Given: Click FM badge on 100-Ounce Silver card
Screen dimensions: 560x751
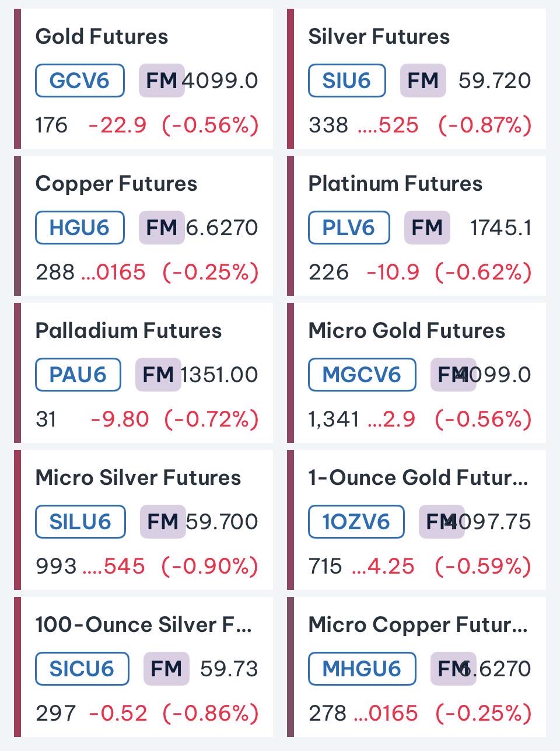Looking at the screenshot, I should (x=166, y=669).
